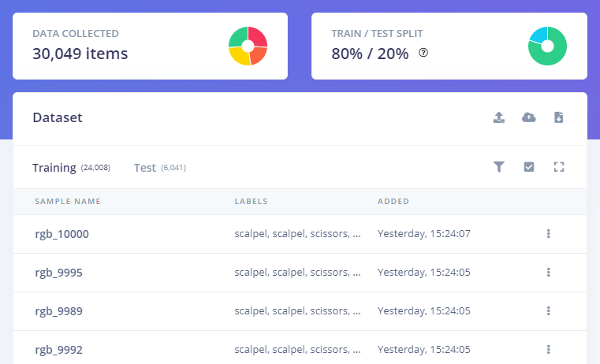Click the SAMPLE NAME column header

click(68, 202)
